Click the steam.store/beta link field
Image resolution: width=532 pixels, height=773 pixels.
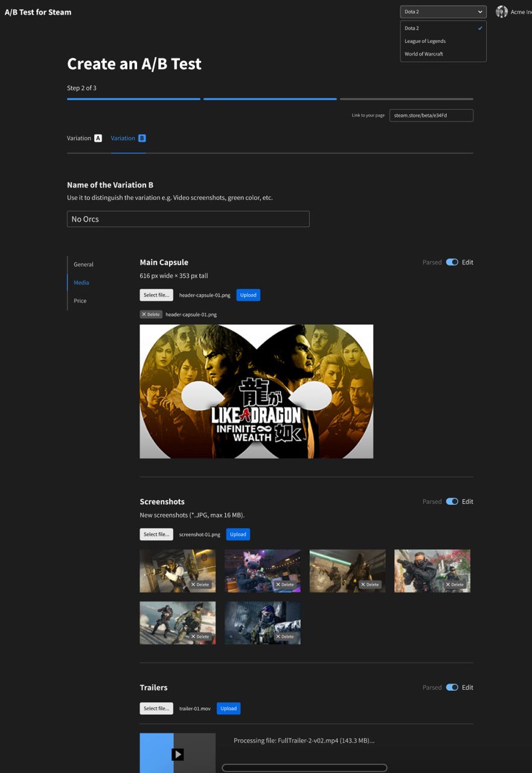[x=431, y=115]
